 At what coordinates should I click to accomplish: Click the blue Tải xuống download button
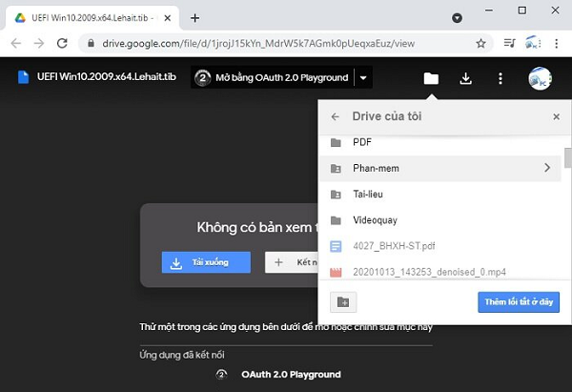point(206,262)
